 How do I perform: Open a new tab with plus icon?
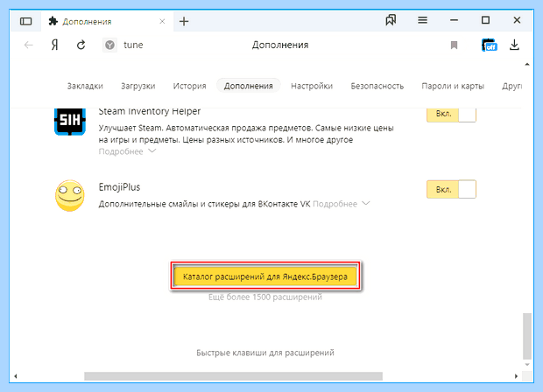tap(184, 22)
